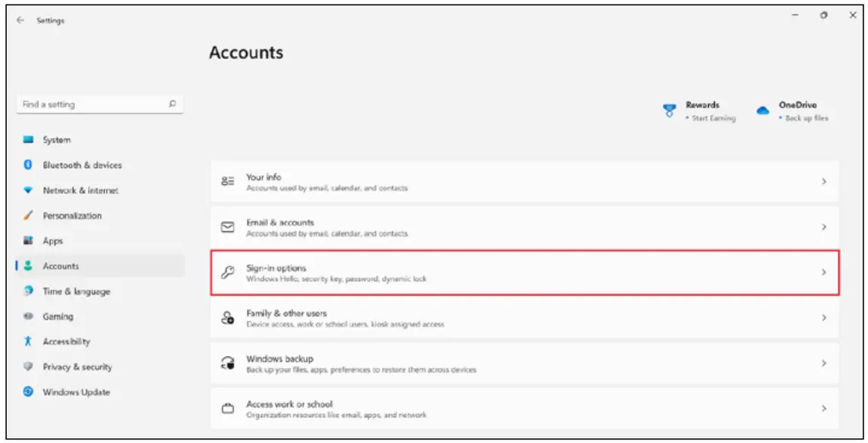868x443 pixels.
Task: Click the Sign-in options key icon
Action: coord(227,273)
